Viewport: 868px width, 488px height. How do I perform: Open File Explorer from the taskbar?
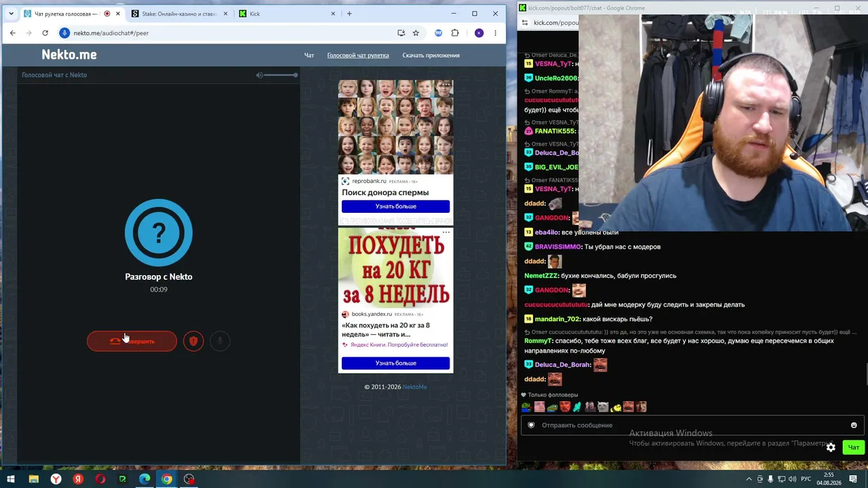(x=33, y=479)
